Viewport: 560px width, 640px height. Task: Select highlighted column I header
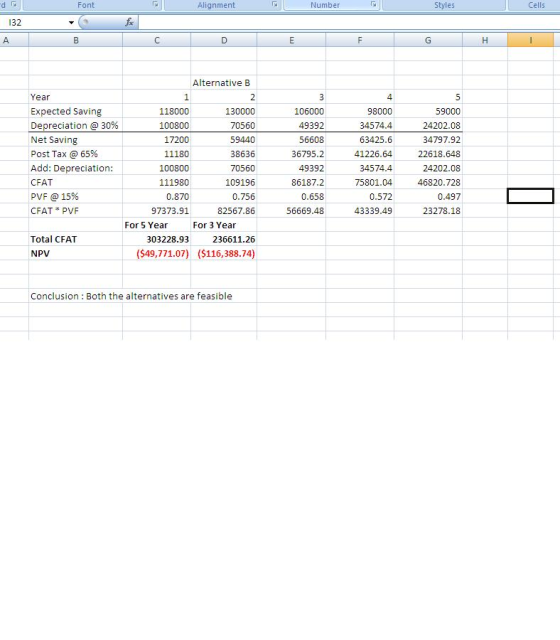[x=531, y=40]
